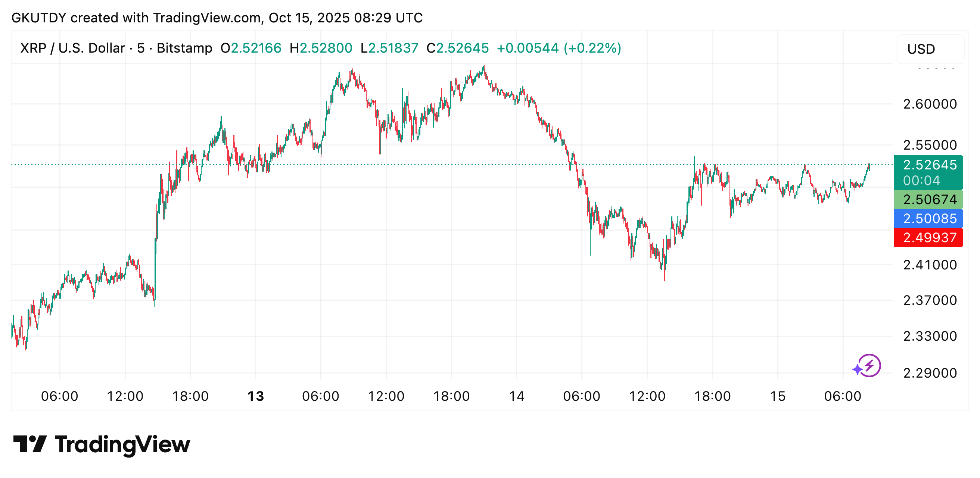
Task: Click the high value H2.52800
Action: click(x=321, y=48)
